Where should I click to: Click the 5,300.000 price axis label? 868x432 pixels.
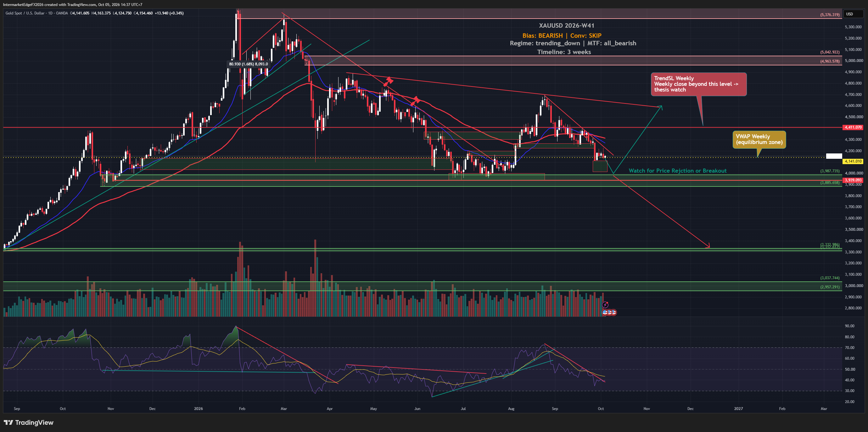pos(854,27)
